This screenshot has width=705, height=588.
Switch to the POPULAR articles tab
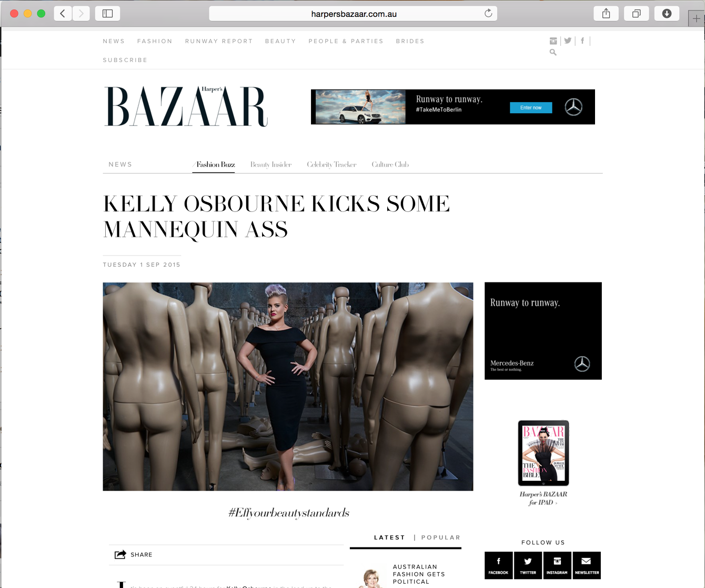click(x=441, y=538)
